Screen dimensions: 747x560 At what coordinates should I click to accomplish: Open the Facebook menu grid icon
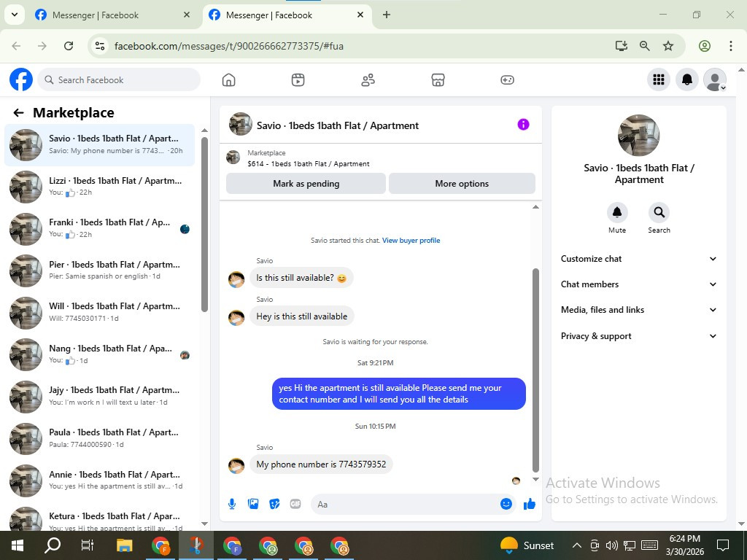(659, 79)
